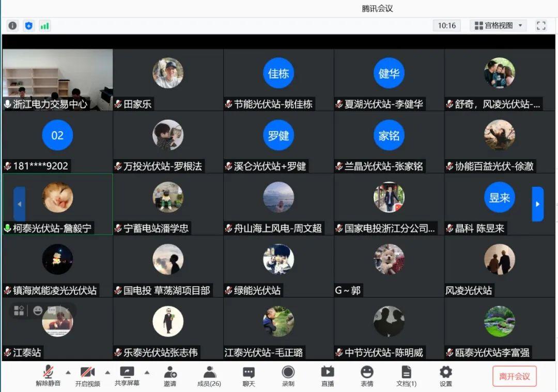Viewport: 558px width, 392px height.
Task: Select 兰晶光伏站-张家铭 name label
Action: click(x=383, y=166)
